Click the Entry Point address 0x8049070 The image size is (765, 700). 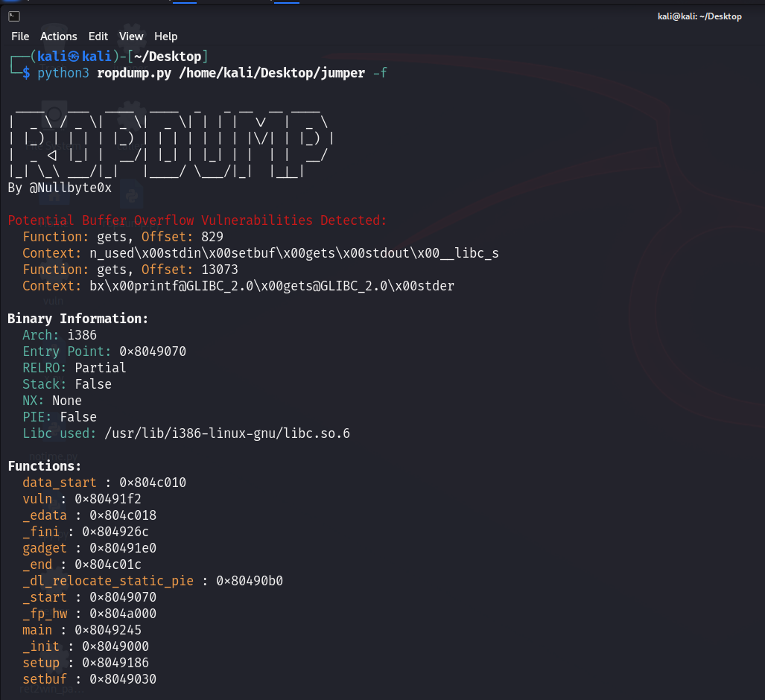[153, 351]
